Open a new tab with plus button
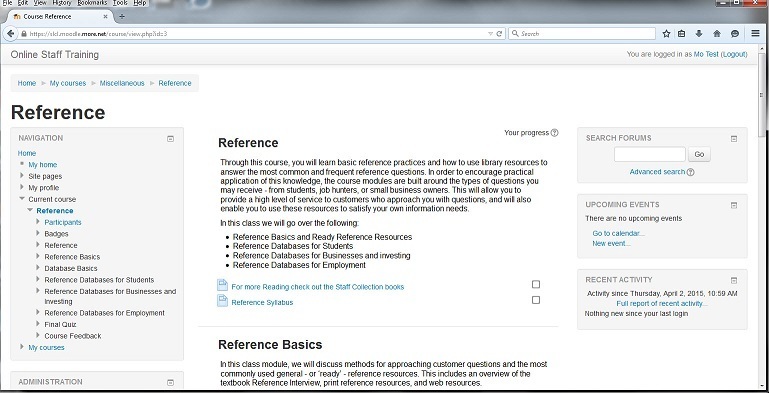 (122, 16)
